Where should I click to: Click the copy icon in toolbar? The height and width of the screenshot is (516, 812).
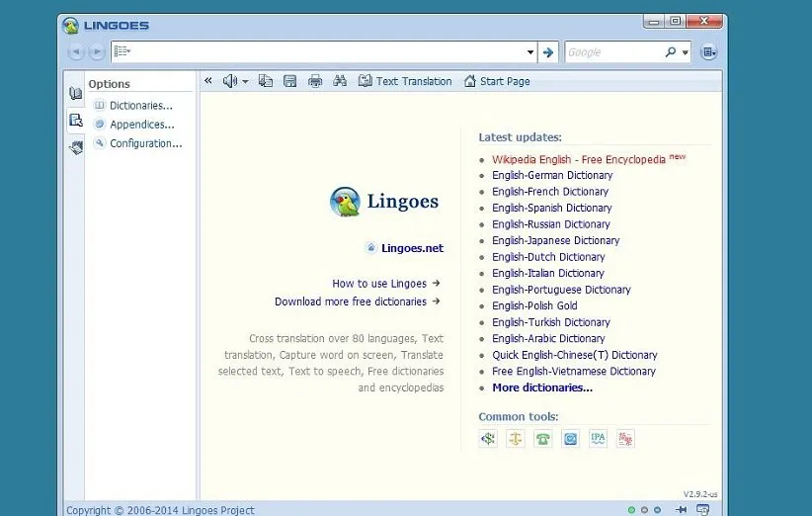(266, 81)
